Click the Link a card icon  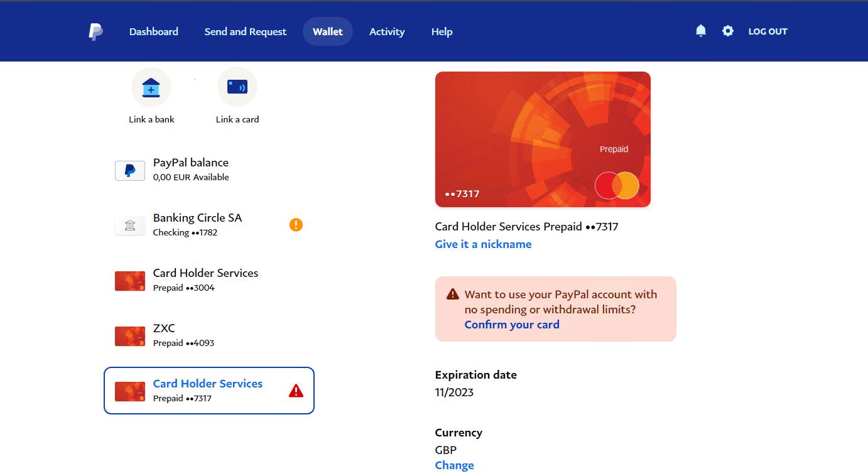[237, 87]
